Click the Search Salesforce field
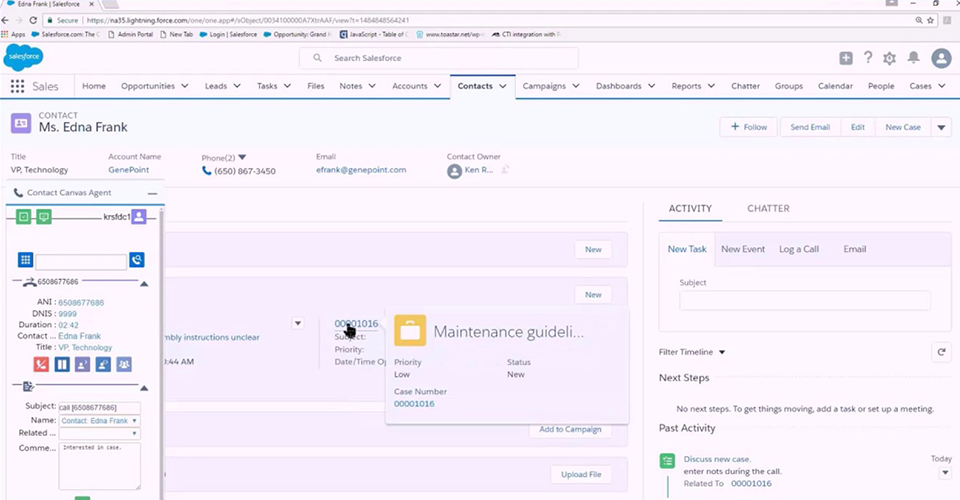This screenshot has width=960, height=500. tap(438, 58)
